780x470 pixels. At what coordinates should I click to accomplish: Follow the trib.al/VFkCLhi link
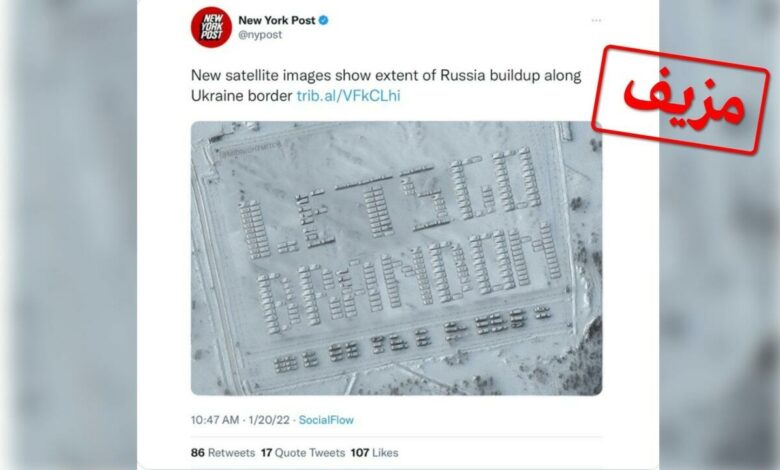click(x=348, y=95)
